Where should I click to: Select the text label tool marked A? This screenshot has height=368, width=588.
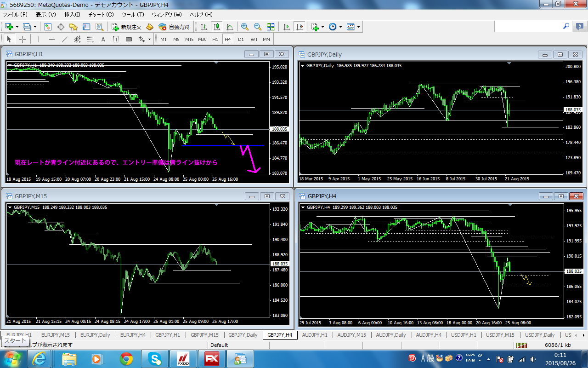click(x=103, y=39)
